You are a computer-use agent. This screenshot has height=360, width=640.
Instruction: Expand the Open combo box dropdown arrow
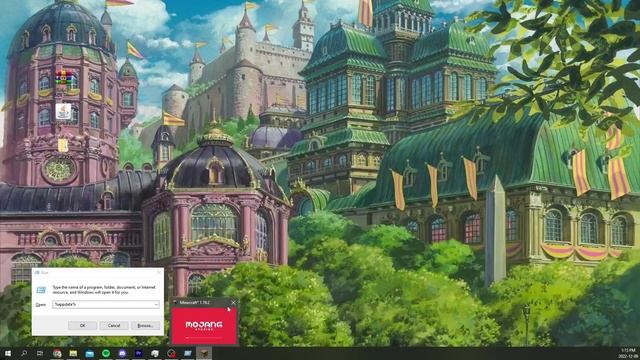(x=156, y=304)
